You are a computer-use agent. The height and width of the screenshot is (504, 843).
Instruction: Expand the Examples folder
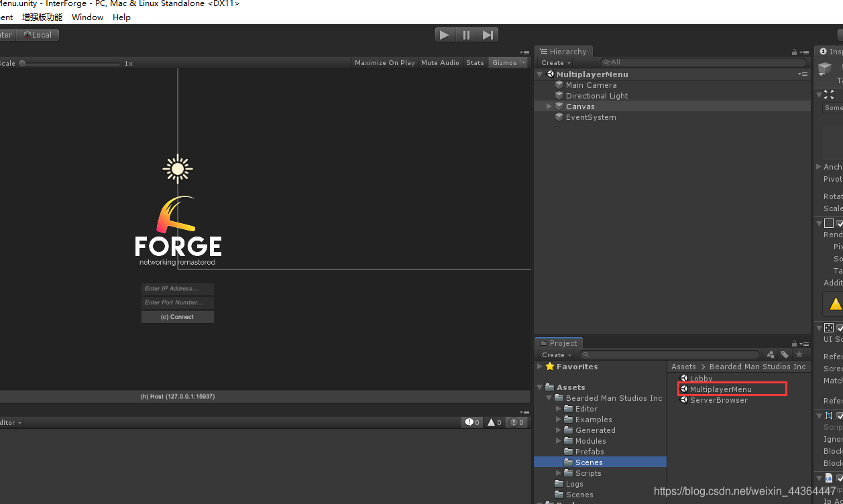[x=559, y=420]
